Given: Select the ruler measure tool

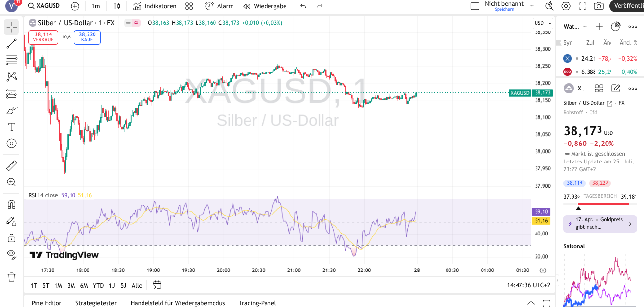Looking at the screenshot, I should pos(12,166).
